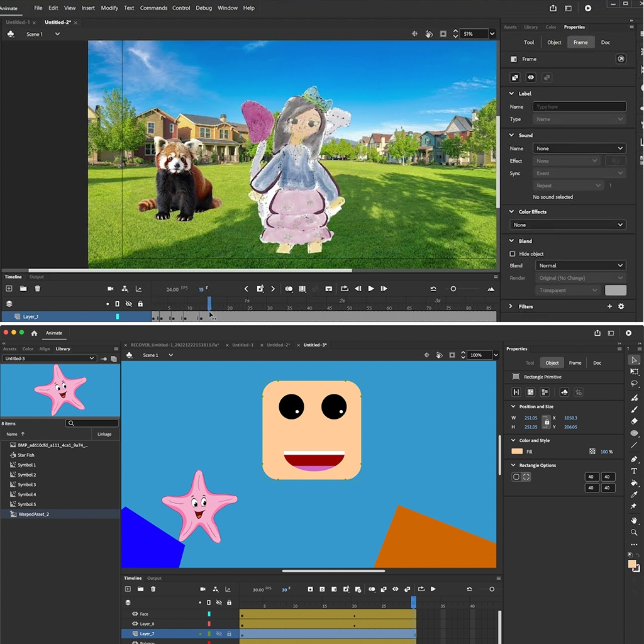This screenshot has height=644, width=644.
Task: Switch to the Output tab in lower window
Action: 155,578
